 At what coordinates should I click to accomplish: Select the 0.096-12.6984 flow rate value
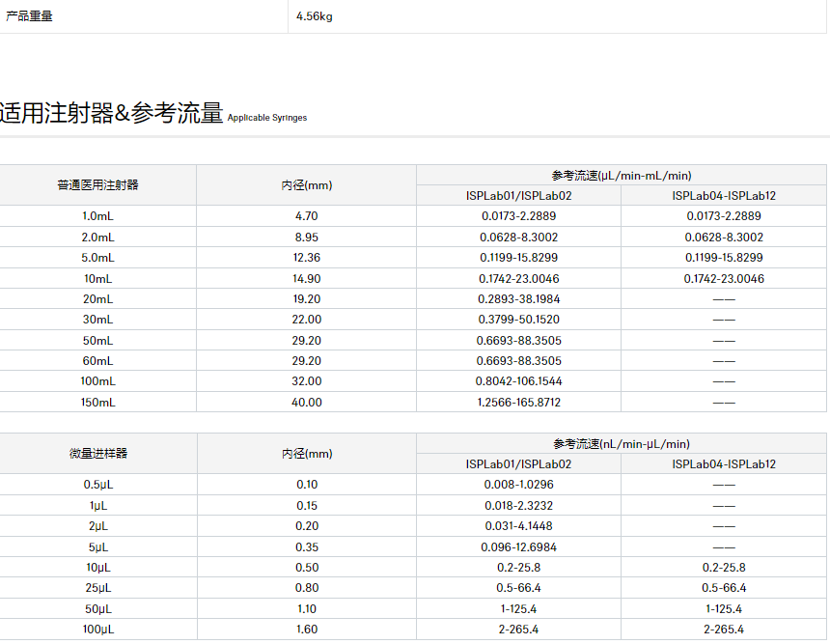519,546
